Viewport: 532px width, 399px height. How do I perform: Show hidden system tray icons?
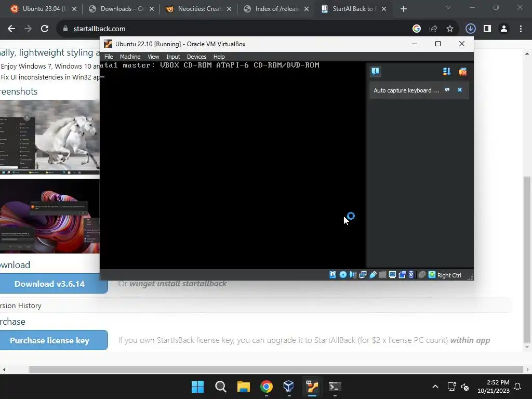pyautogui.click(x=435, y=387)
